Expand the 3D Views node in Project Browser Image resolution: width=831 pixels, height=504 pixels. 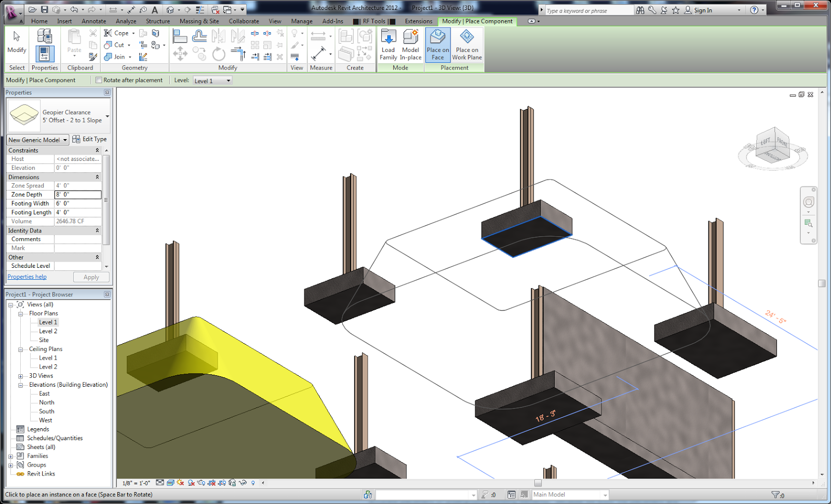click(x=20, y=375)
